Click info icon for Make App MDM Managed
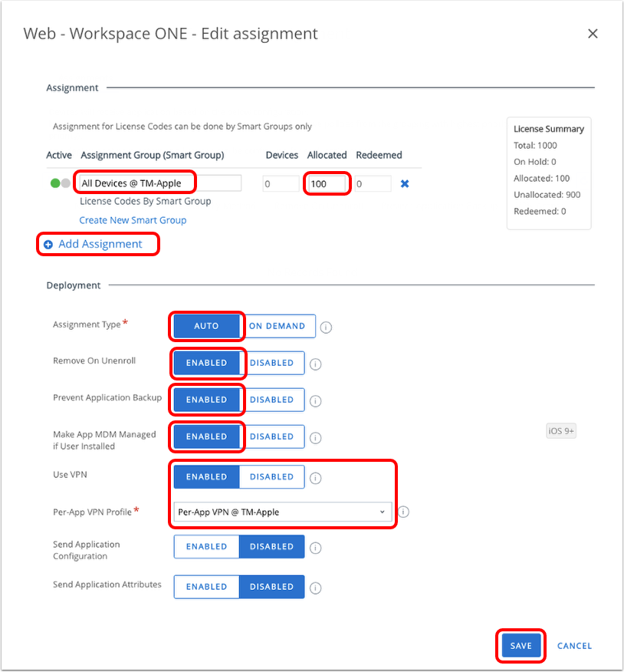The height and width of the screenshot is (672, 624). (315, 437)
